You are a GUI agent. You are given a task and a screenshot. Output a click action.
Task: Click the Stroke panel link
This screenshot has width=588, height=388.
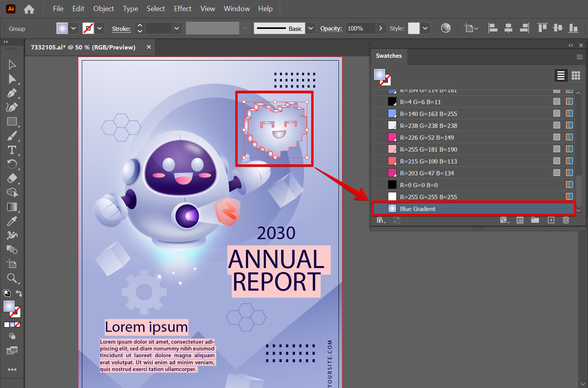(121, 29)
